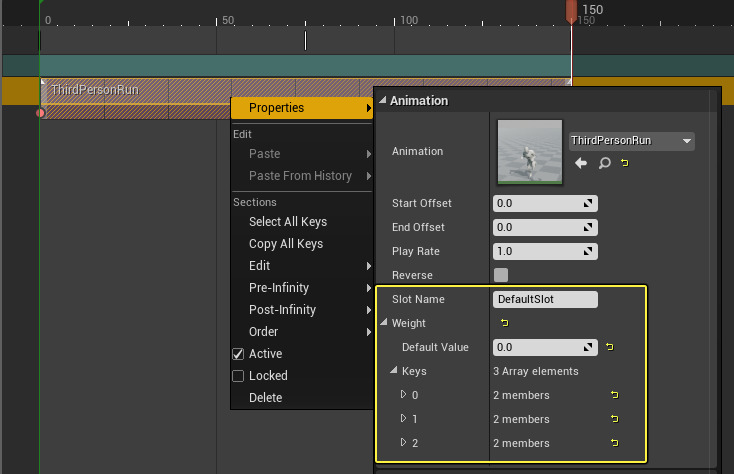The height and width of the screenshot is (474, 734).
Task: Click the use selected asset arrow icon
Action: (581, 163)
